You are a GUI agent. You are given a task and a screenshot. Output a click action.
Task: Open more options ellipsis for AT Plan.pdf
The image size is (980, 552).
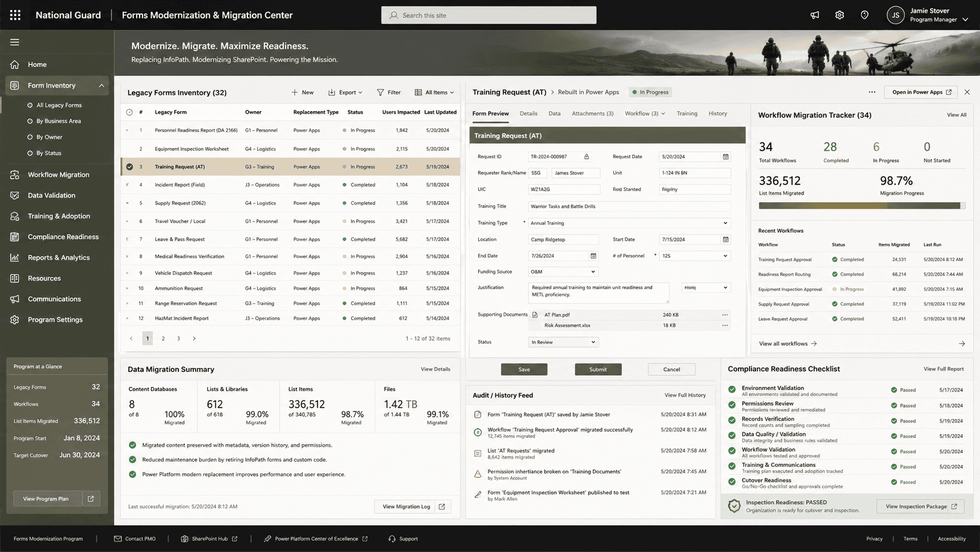click(x=725, y=315)
